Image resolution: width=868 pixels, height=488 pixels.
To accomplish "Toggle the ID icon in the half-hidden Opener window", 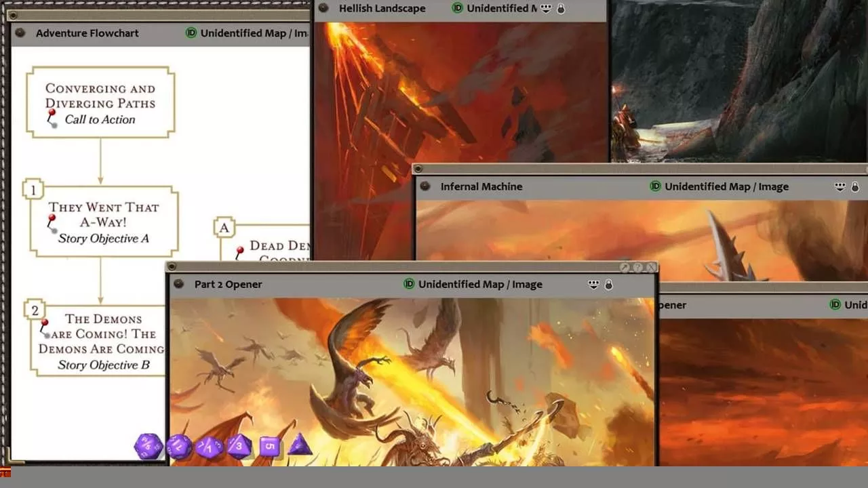I will point(835,305).
